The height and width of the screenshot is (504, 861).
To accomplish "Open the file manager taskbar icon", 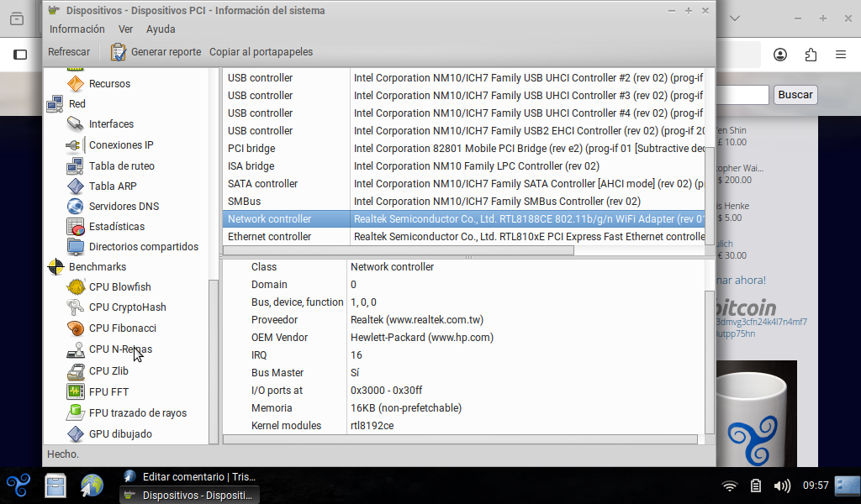I will [x=55, y=486].
